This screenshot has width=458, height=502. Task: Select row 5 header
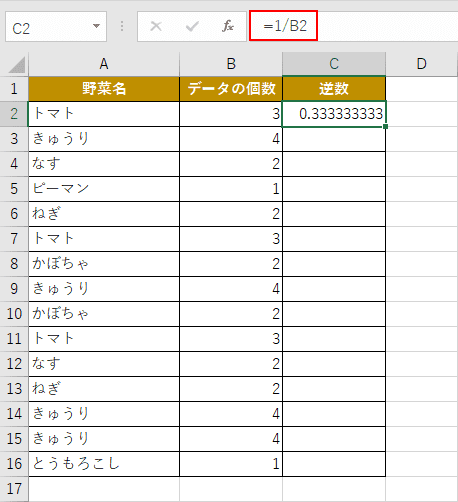[14, 189]
